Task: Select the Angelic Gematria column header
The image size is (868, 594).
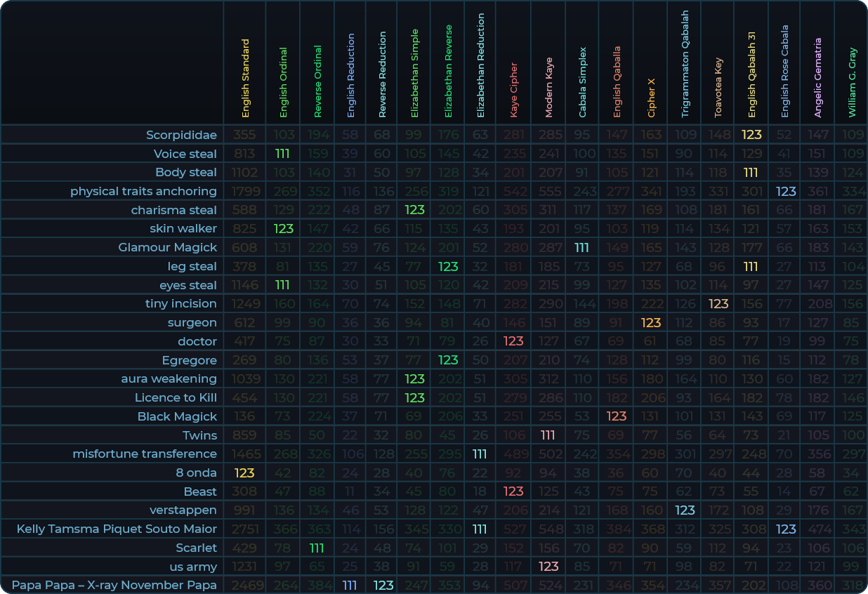Action: [x=817, y=77]
